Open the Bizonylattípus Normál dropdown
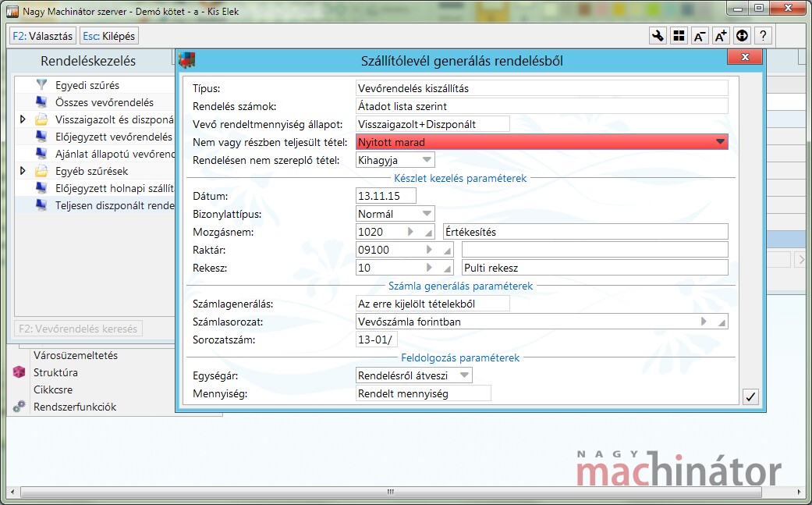 tap(427, 213)
